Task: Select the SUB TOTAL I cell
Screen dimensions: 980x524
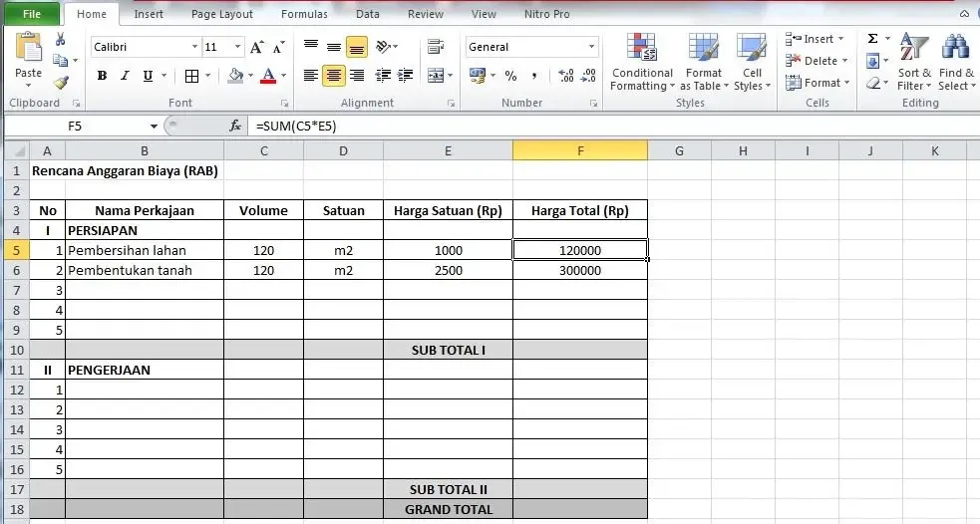Action: (x=448, y=350)
